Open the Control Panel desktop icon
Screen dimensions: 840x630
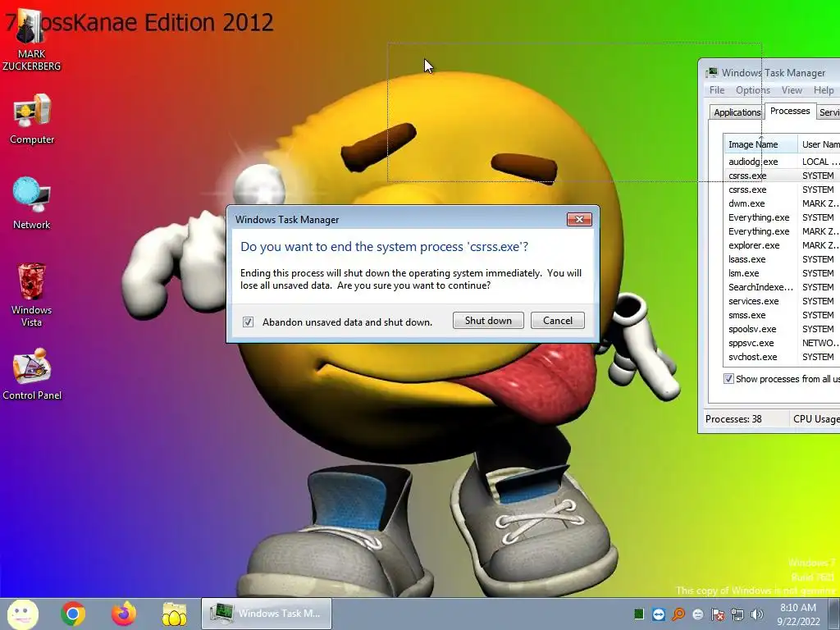coord(32,374)
